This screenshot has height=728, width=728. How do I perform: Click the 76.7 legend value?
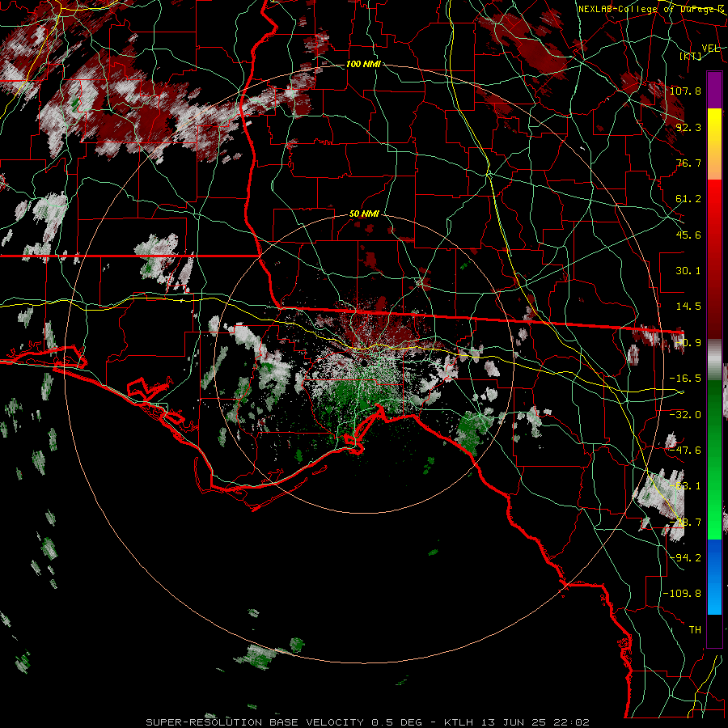688,163
